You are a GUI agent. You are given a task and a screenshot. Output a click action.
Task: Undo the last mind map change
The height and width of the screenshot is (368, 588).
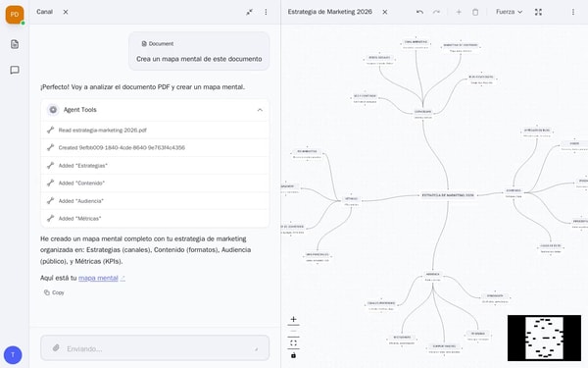pos(419,12)
